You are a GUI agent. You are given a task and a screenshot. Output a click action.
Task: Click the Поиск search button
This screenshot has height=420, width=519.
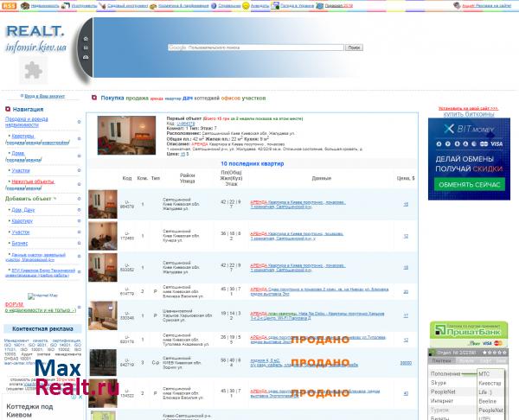pyautogui.click(x=354, y=48)
